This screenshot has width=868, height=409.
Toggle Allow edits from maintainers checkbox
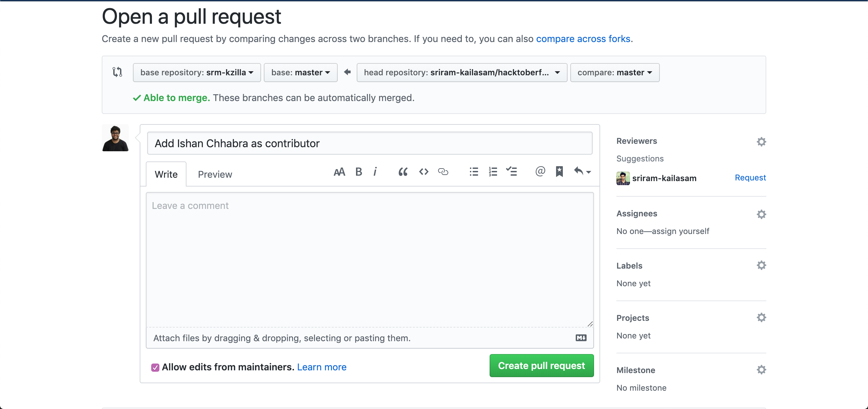(x=155, y=368)
